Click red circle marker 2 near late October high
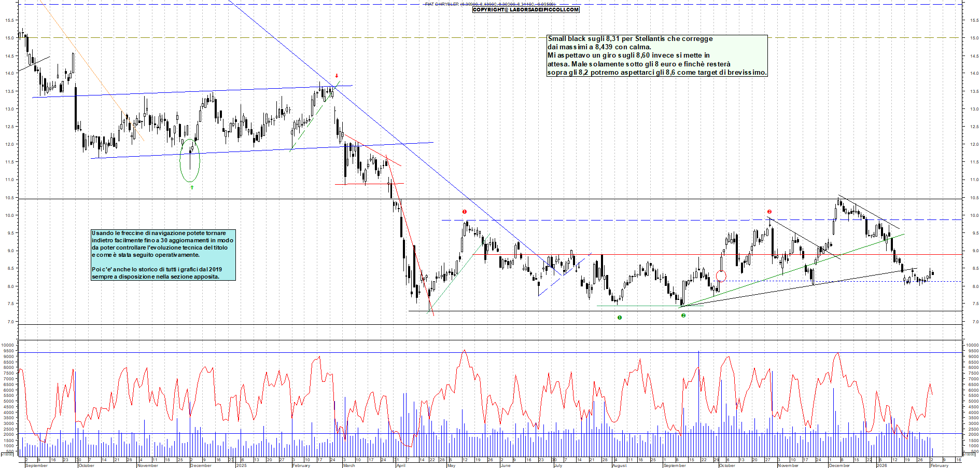Image resolution: width=980 pixels, height=468 pixels. click(769, 212)
